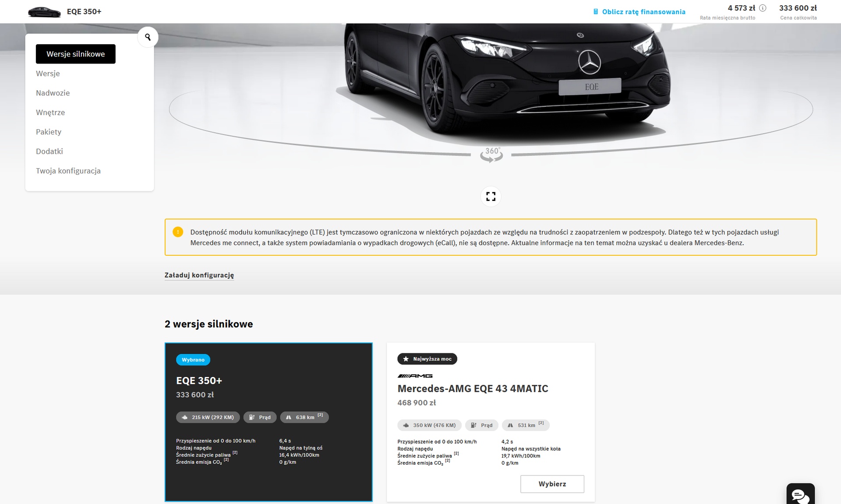This screenshot has width=841, height=504.
Task: Click the 333 600 zł price on selected card
Action: pos(195,395)
